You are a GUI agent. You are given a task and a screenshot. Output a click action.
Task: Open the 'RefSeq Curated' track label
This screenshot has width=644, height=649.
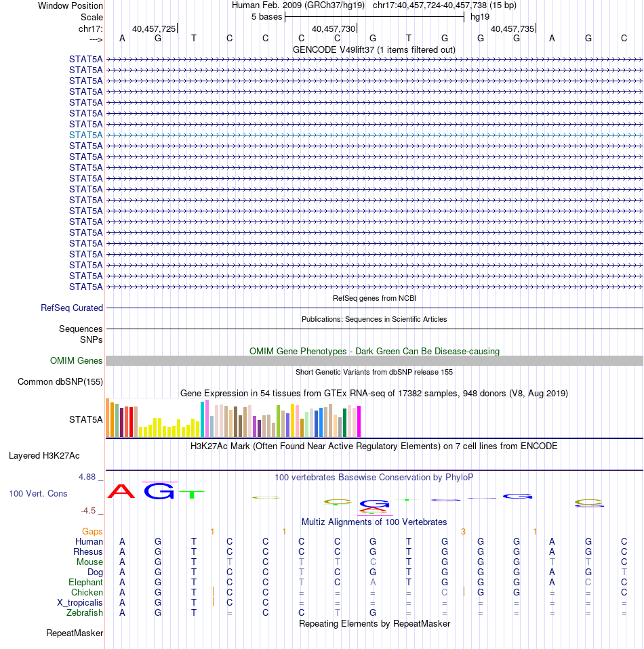pyautogui.click(x=72, y=308)
